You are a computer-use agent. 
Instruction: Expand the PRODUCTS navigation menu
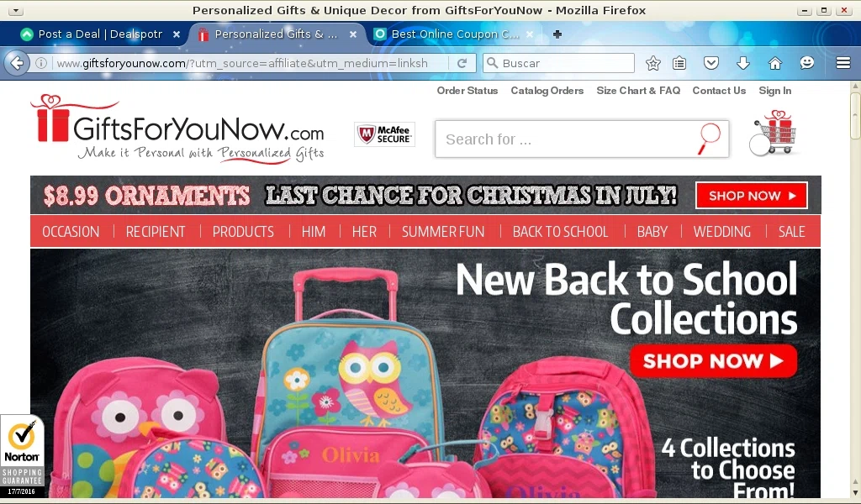[x=243, y=232]
